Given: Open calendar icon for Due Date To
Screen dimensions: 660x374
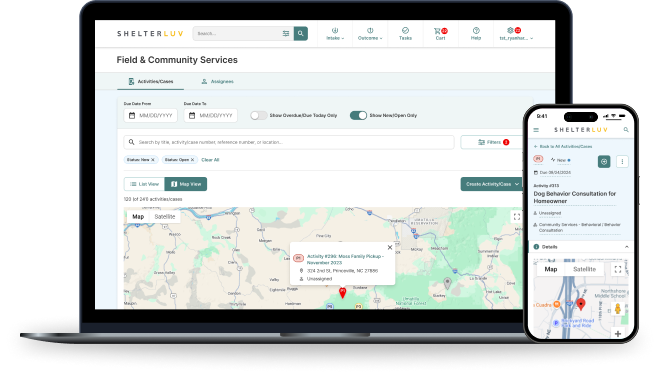Looking at the screenshot, I should [192, 115].
